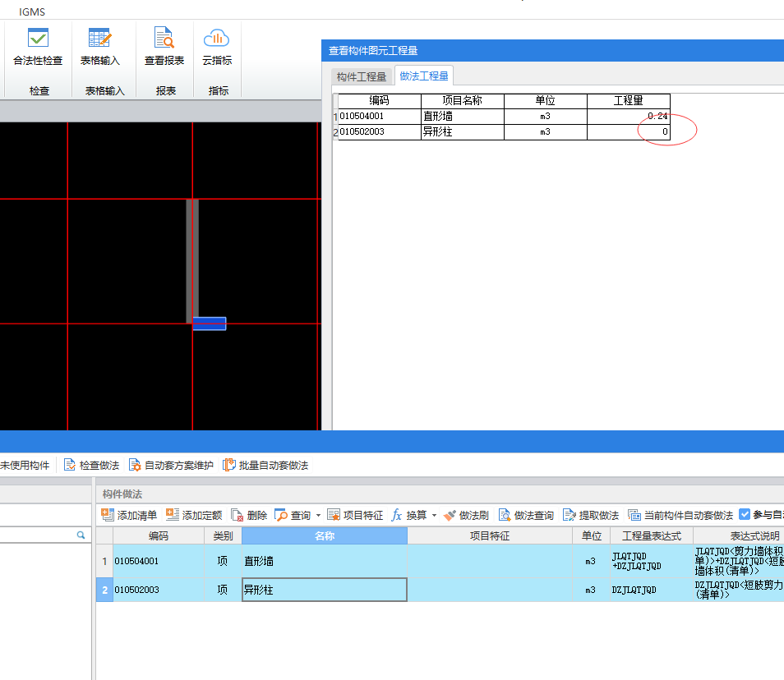
Task: Activate the 做法刷 method brush
Action: tap(466, 515)
